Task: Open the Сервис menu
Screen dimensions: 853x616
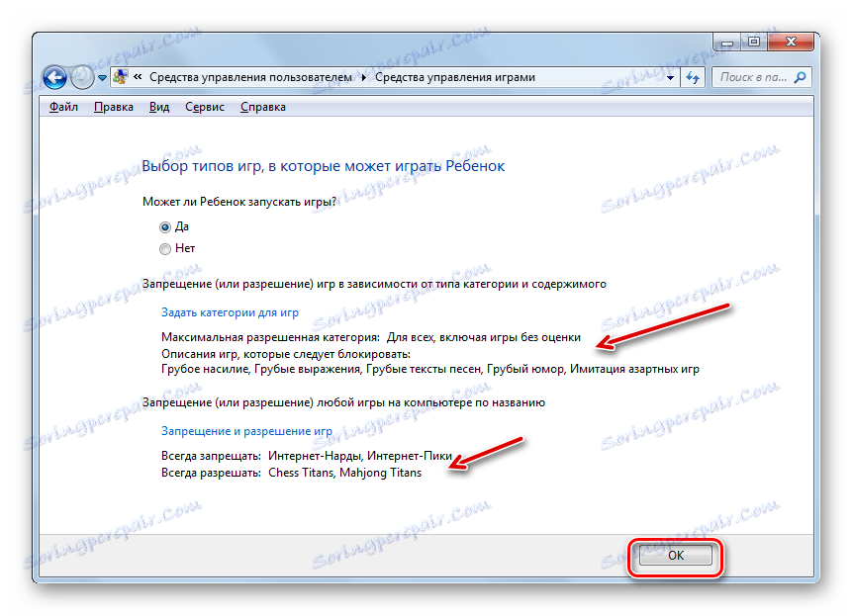Action: [205, 107]
